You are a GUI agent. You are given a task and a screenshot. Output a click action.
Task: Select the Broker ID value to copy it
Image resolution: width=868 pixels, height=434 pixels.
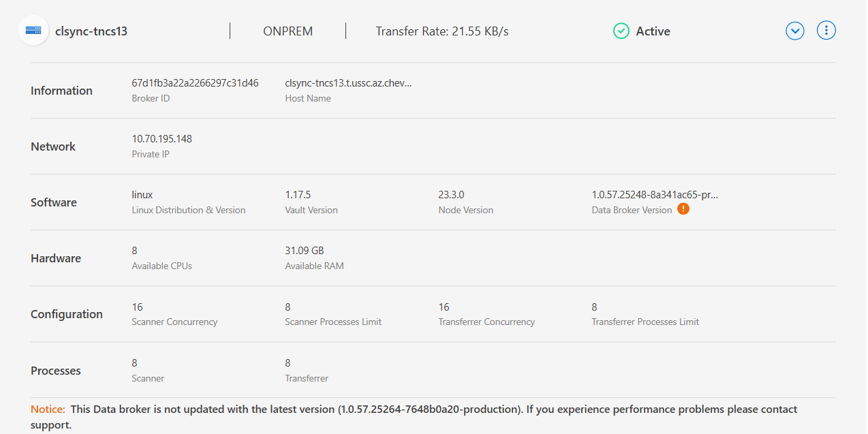(x=195, y=82)
